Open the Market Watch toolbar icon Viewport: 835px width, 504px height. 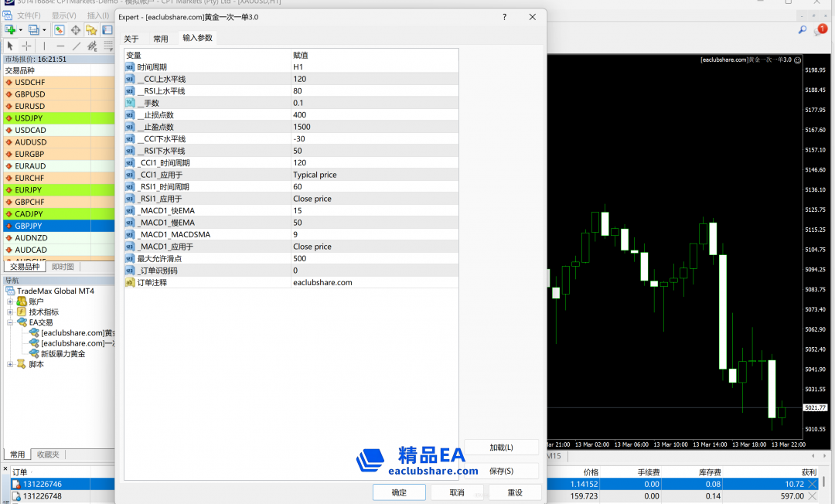click(x=59, y=30)
